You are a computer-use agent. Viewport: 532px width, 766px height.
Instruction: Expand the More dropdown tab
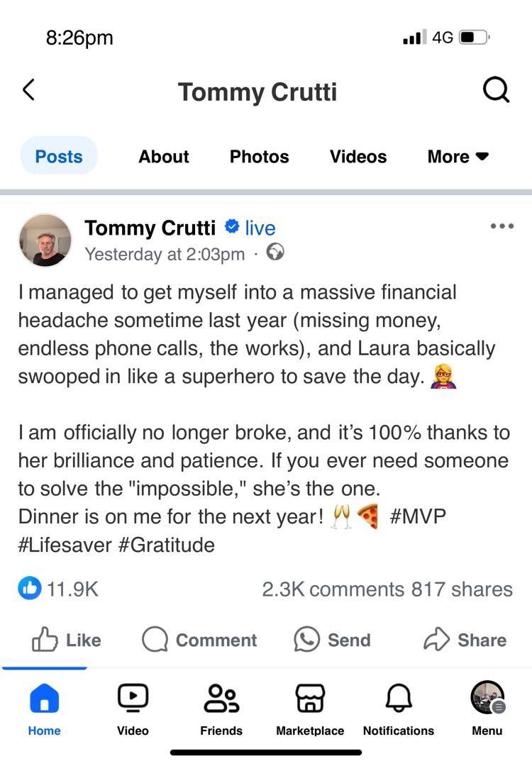[x=458, y=156]
